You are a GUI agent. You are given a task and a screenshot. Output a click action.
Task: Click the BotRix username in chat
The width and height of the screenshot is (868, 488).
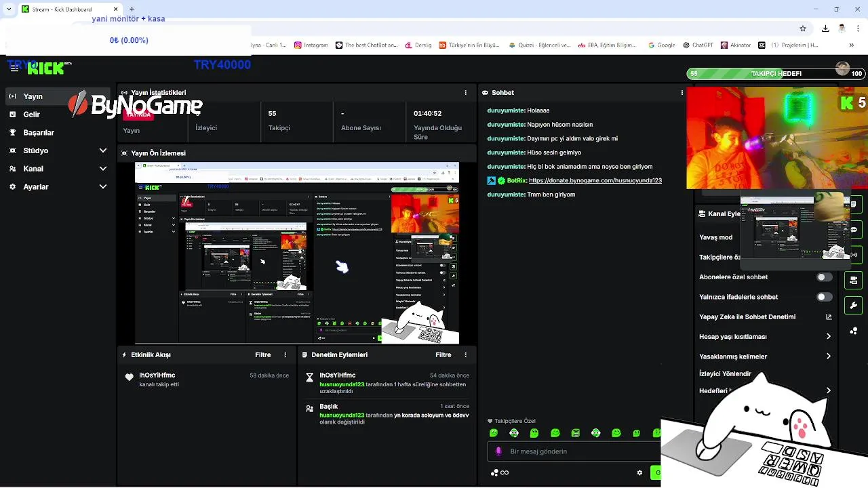pos(516,180)
